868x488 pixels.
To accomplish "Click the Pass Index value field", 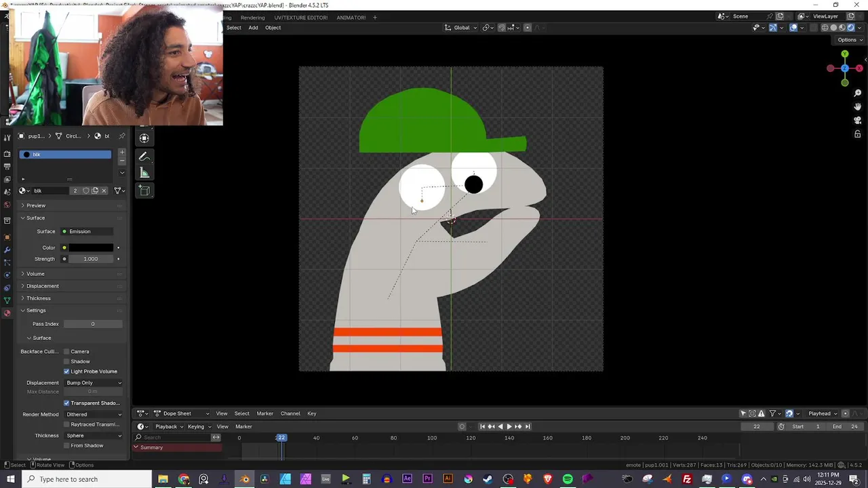I will [93, 324].
